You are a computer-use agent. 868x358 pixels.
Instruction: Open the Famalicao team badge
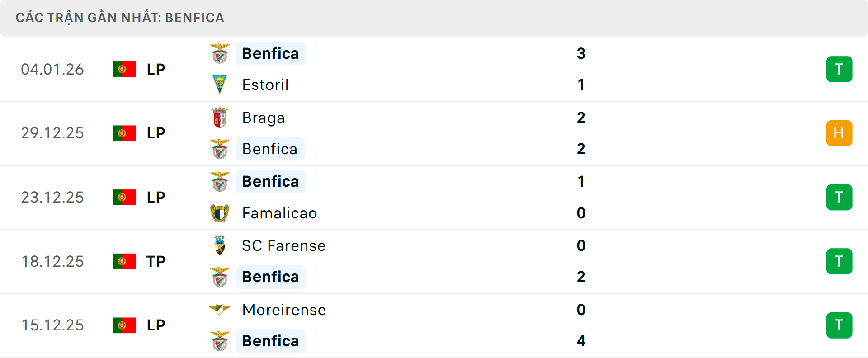point(220,212)
